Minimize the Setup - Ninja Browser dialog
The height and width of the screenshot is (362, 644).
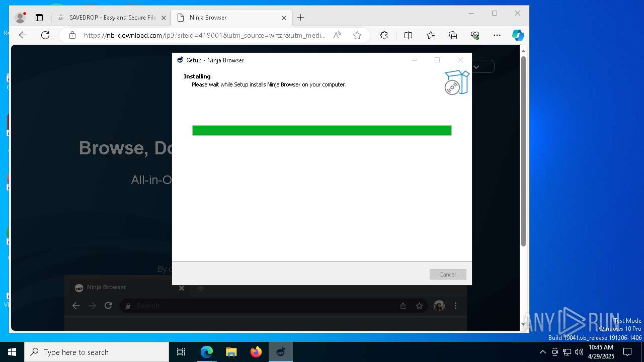click(415, 60)
